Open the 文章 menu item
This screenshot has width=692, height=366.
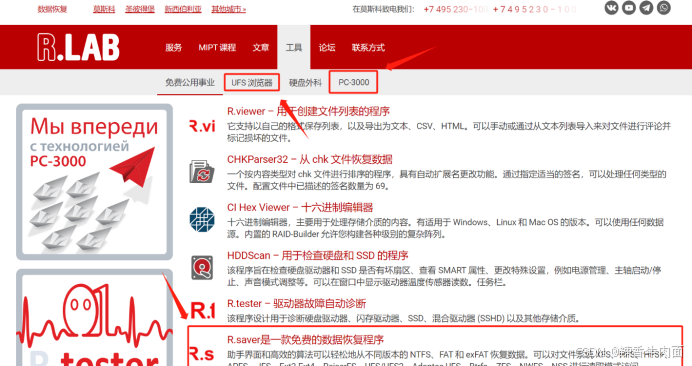click(x=261, y=47)
